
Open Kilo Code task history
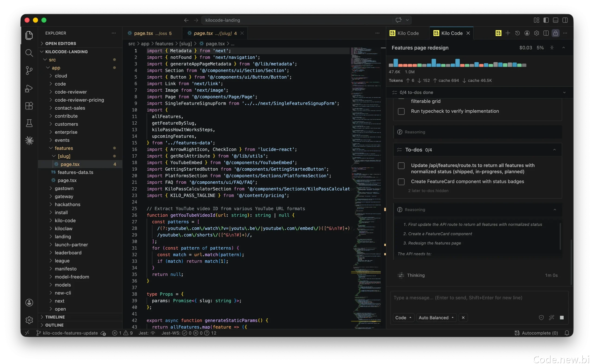(517, 33)
